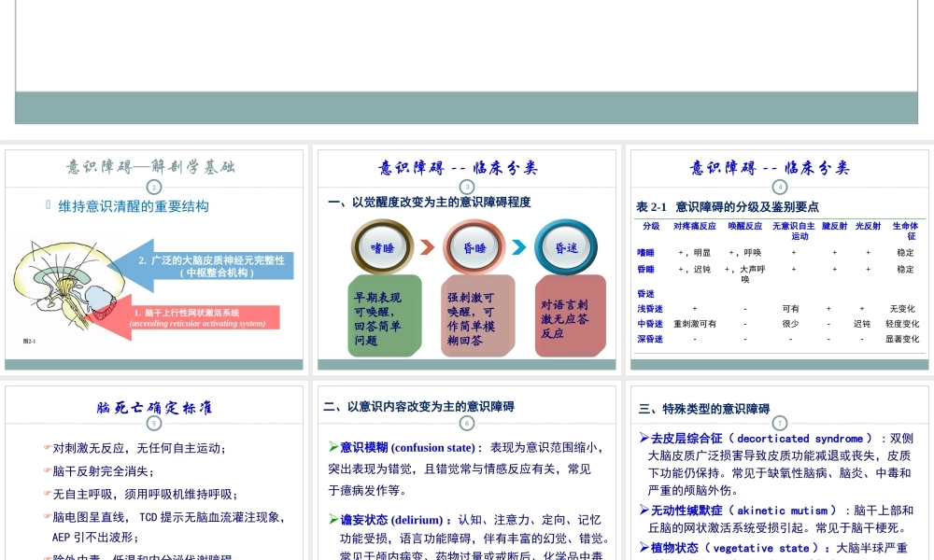The image size is (934, 560).
Task: Open the slide number badge showing 4
Action: pyautogui.click(x=779, y=186)
